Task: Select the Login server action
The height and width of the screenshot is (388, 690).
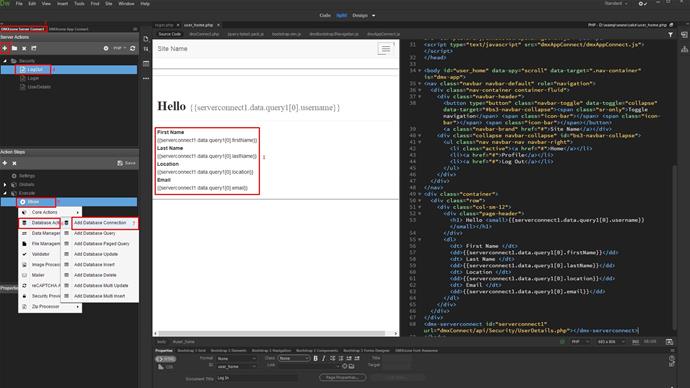Action: [x=33, y=78]
